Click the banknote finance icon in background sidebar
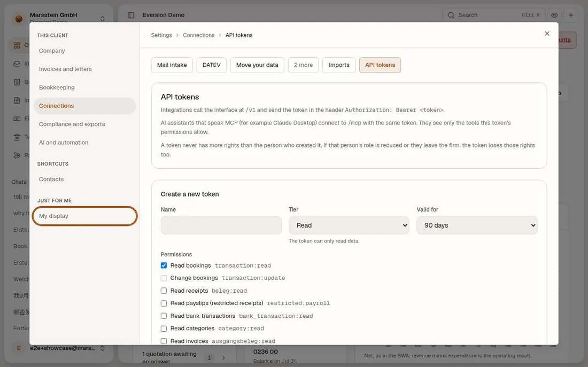Screen dimensions: 588x367 pos(17,119)
